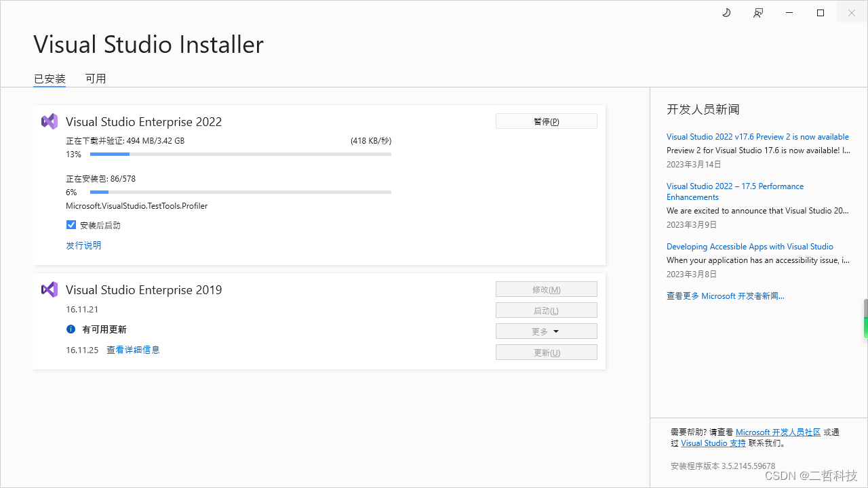Open the 更多 dropdown for VS 2019

547,331
